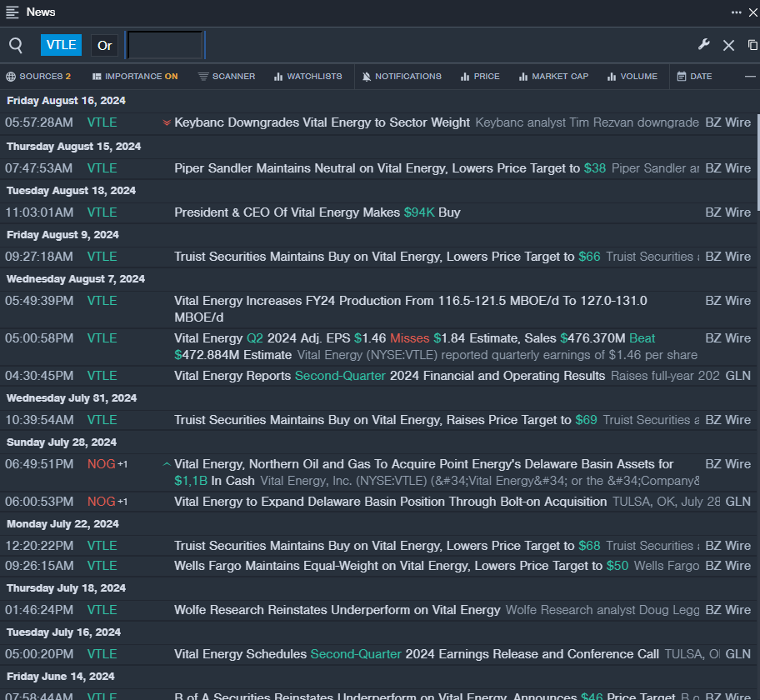Clear the search with the X icon

728,45
